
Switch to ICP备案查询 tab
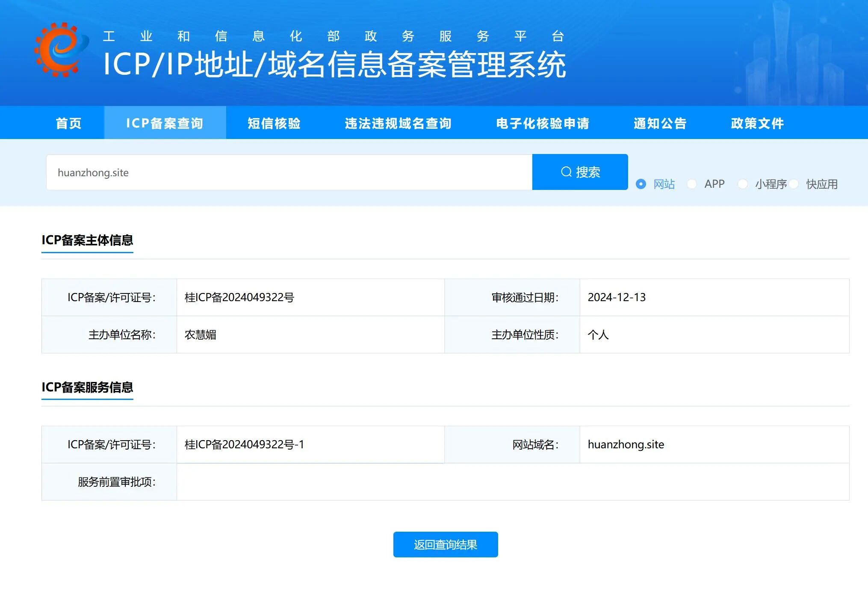[x=165, y=123]
